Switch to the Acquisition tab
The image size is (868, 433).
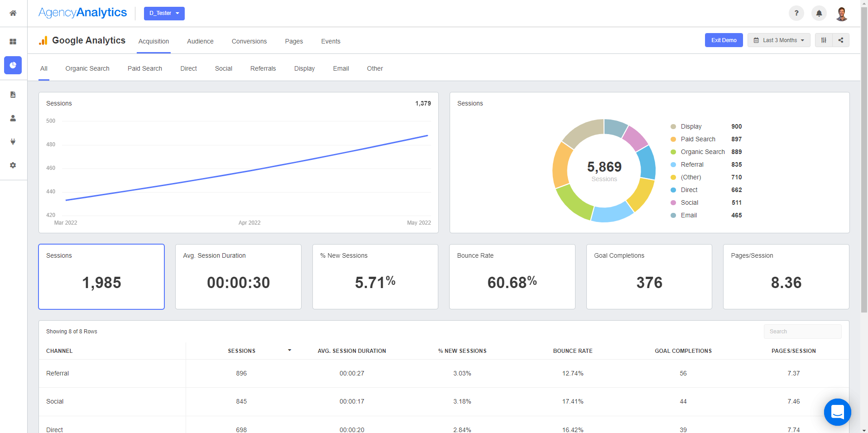pyautogui.click(x=153, y=41)
